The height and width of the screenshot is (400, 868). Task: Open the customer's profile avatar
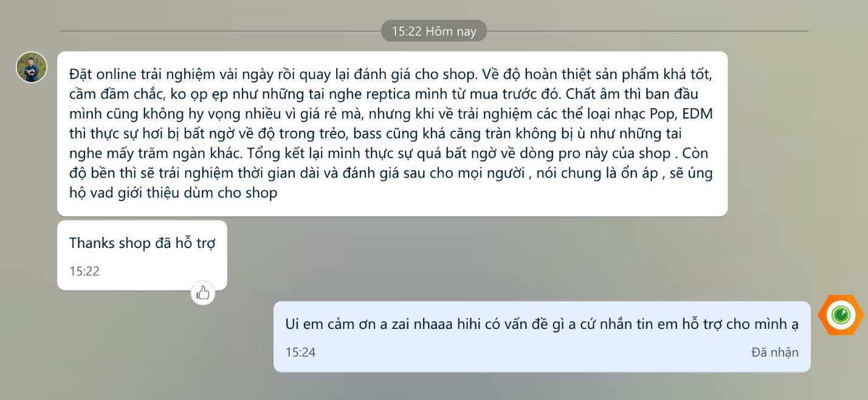[32, 67]
